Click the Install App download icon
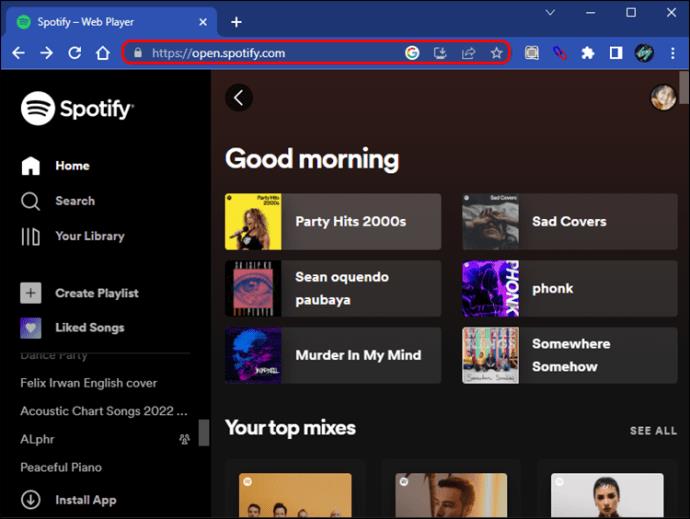Screen dimensions: 690x519 pos(31,500)
